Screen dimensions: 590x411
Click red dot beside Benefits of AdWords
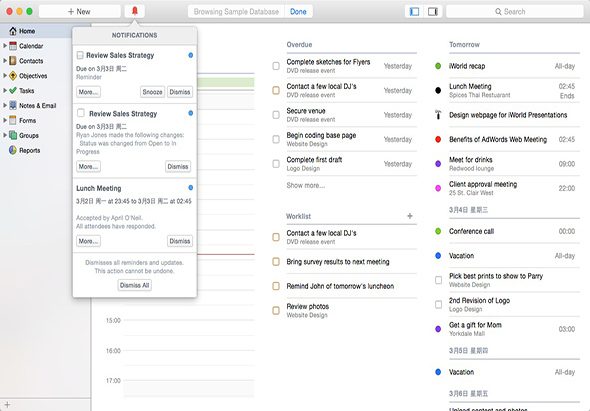click(438, 139)
